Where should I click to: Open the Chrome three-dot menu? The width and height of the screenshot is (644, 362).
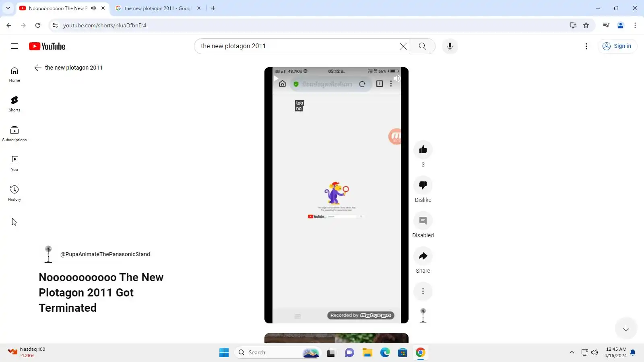635,25
